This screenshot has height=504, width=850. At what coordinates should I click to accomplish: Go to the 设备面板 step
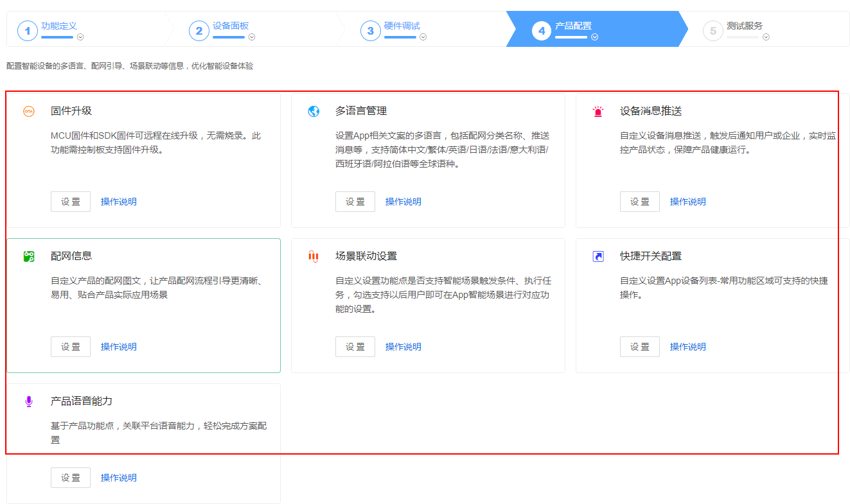pos(231,26)
